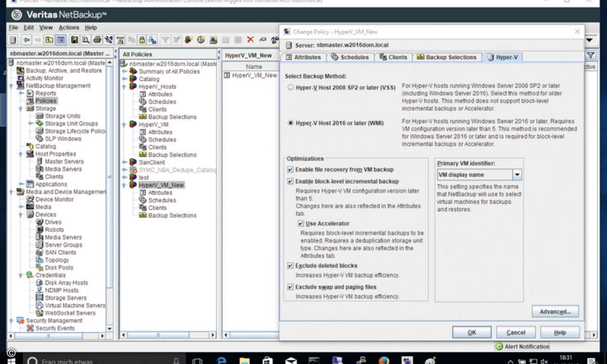Screen dimensions: 607x364
Task: Collapse the HyperV_Hosts policy node
Action: (125, 86)
